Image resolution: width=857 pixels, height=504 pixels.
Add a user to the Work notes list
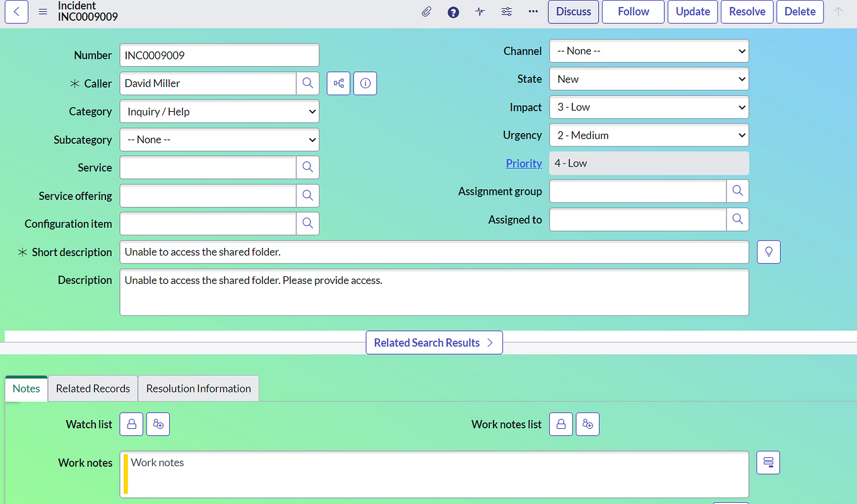(587, 424)
